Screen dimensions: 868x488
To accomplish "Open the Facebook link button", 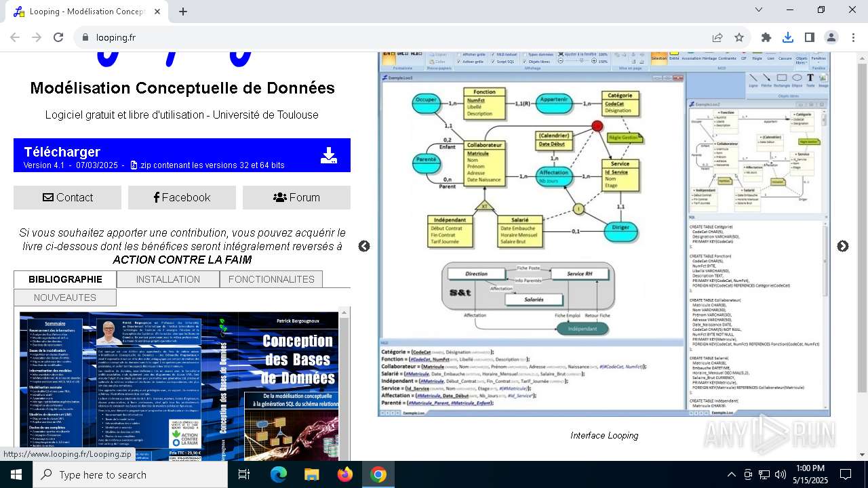I will click(182, 197).
